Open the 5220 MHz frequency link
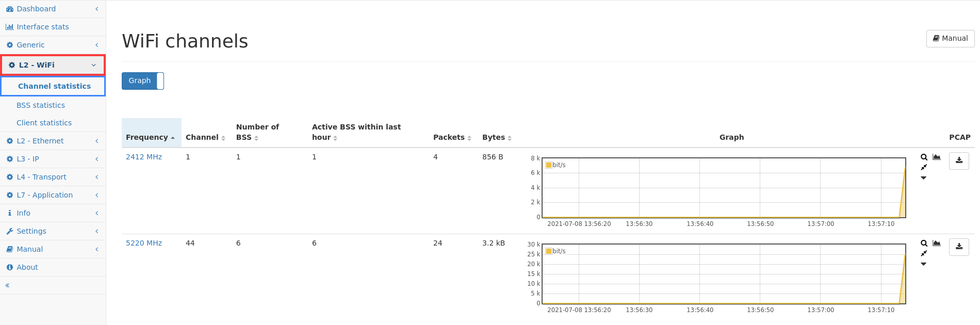 (144, 243)
